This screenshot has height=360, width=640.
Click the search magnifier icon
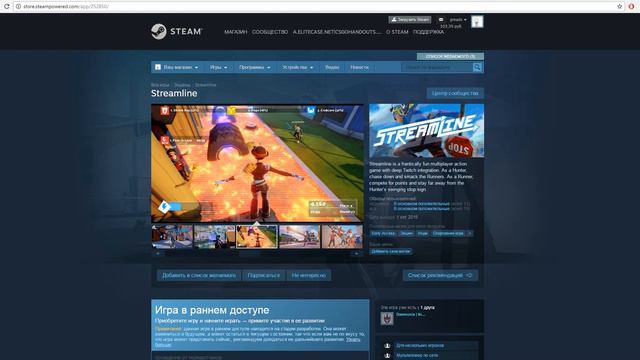[x=477, y=67]
